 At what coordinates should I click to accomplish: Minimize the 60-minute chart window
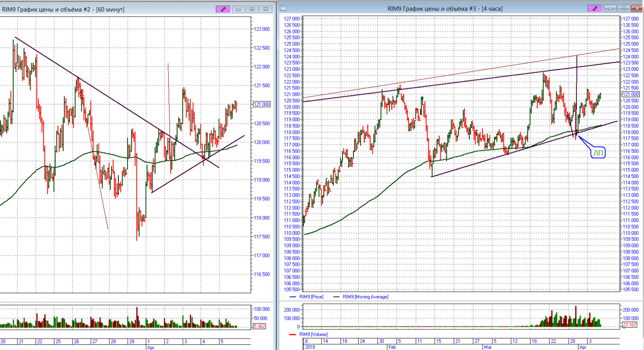pyautogui.click(x=238, y=9)
